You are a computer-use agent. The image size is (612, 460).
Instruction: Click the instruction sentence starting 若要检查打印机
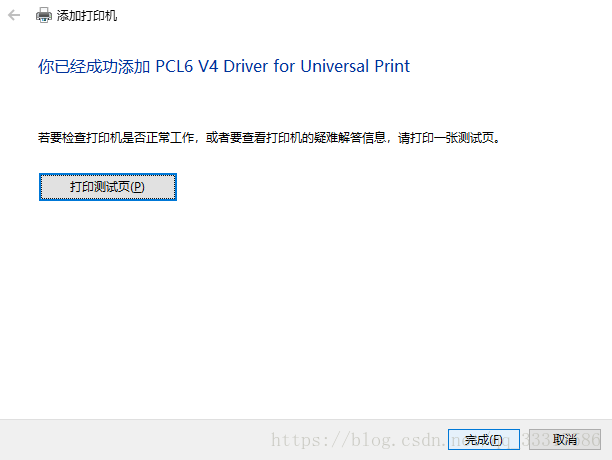point(269,138)
